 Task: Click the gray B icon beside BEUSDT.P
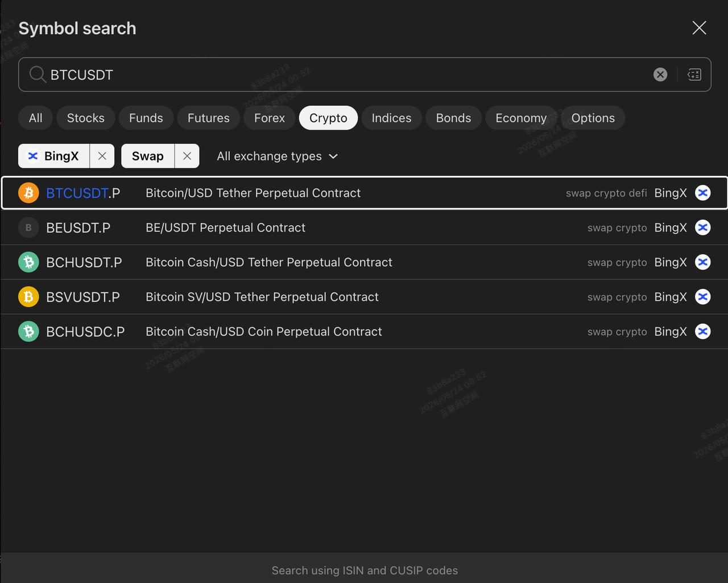pyautogui.click(x=28, y=228)
